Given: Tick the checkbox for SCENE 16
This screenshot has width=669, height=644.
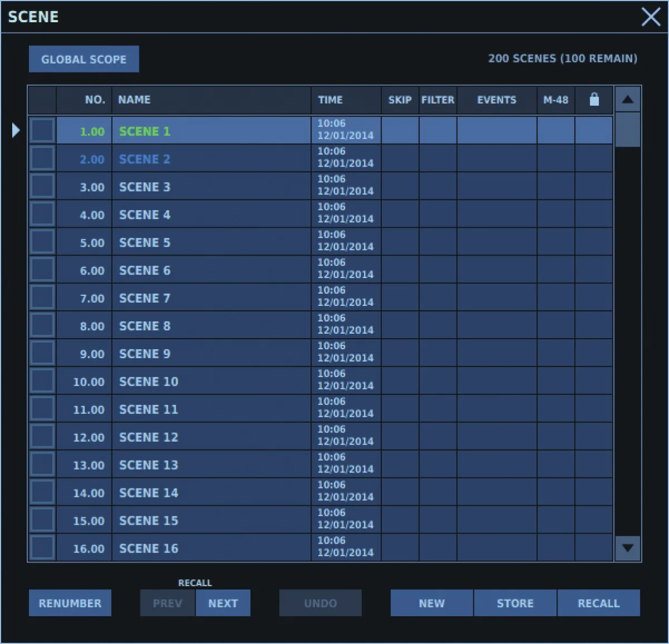Looking at the screenshot, I should pos(42,548).
